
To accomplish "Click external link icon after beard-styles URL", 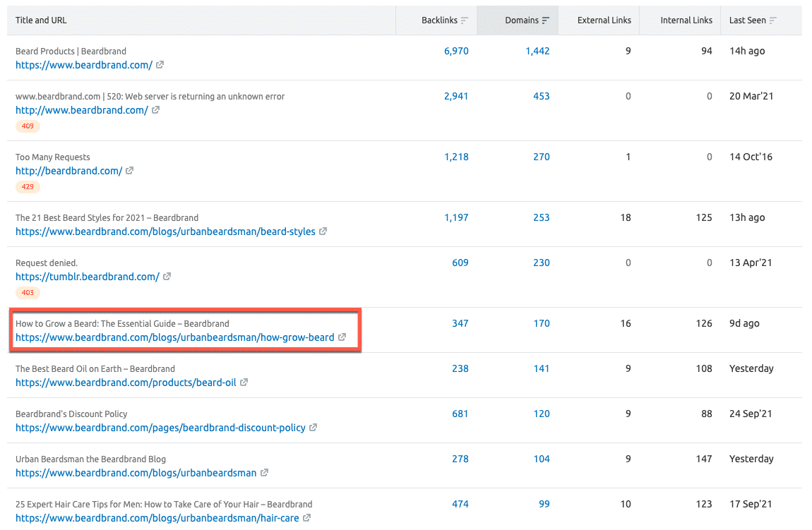I will click(x=323, y=231).
